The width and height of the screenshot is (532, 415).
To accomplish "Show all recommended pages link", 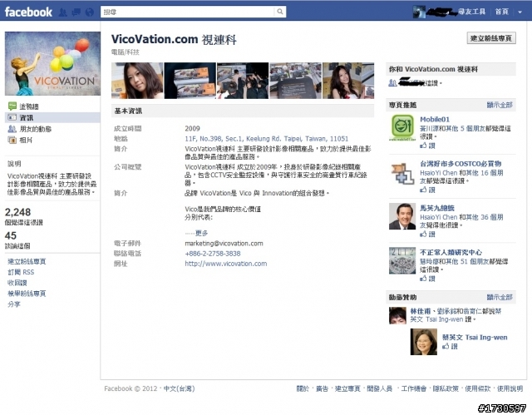I will pyautogui.click(x=500, y=105).
